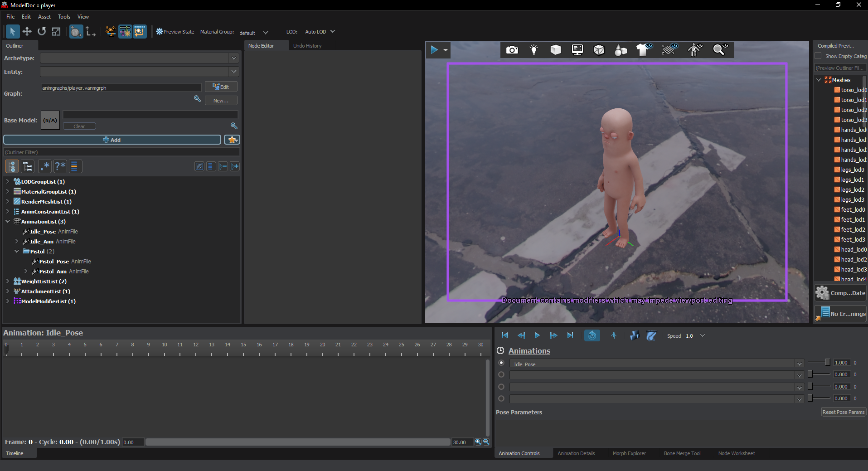Open the lighting settings icon in the viewport
The height and width of the screenshot is (471, 868).
pos(534,50)
